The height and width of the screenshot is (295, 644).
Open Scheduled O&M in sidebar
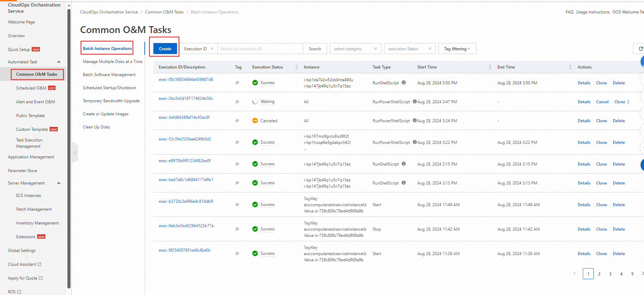[x=31, y=88]
